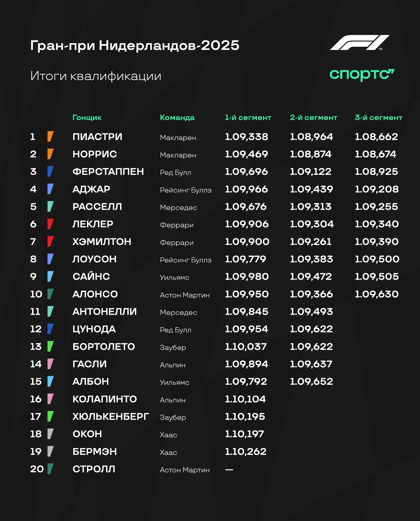Select driver name ХЮЛЬКЕНБЕРГ
Screen dimensions: 420x521
pos(111,416)
